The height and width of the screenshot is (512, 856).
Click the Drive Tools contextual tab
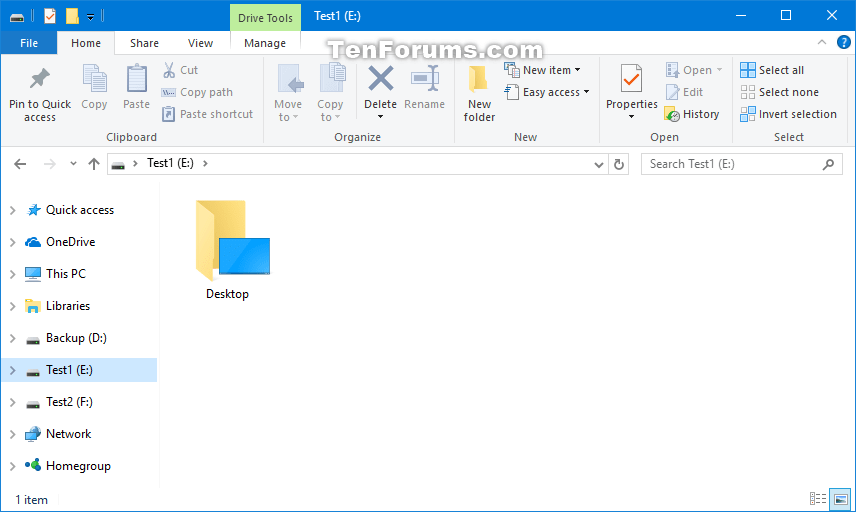265,17
